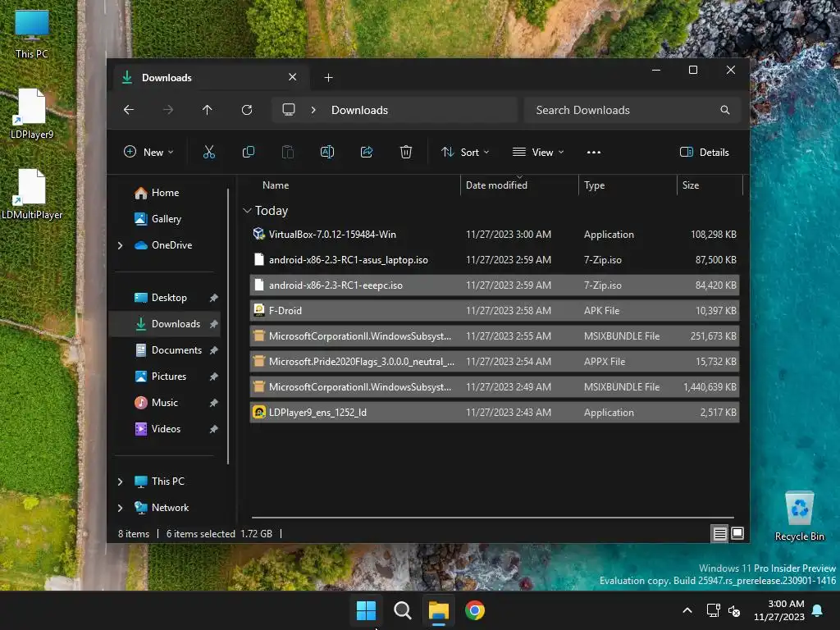Open the Sort dropdown menu
840x630 pixels.
465,152
